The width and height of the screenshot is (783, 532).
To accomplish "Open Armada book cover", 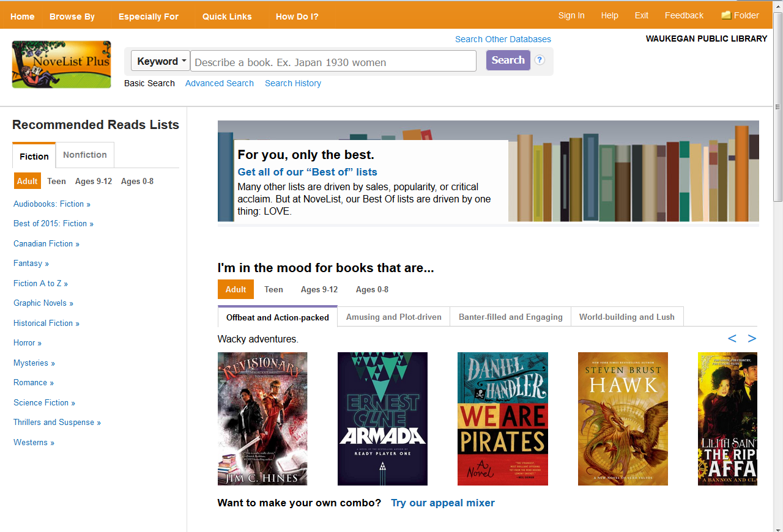I will (382, 419).
